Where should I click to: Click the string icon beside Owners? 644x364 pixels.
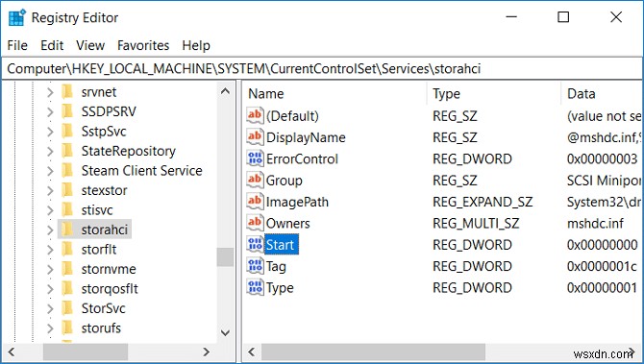(x=255, y=223)
